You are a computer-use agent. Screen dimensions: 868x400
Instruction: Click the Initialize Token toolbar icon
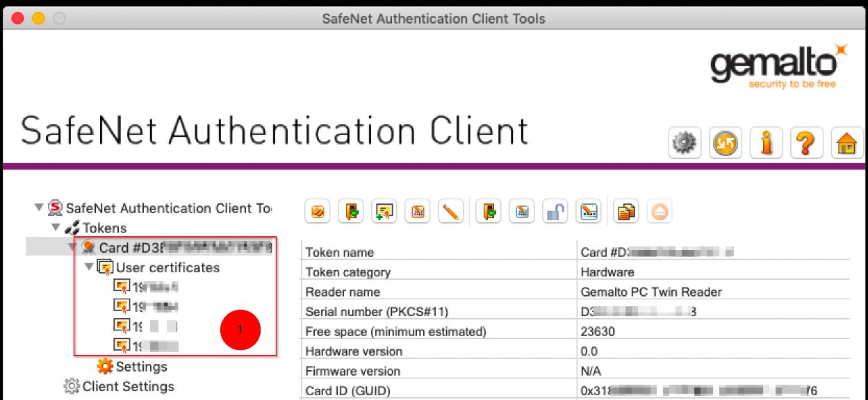click(318, 212)
